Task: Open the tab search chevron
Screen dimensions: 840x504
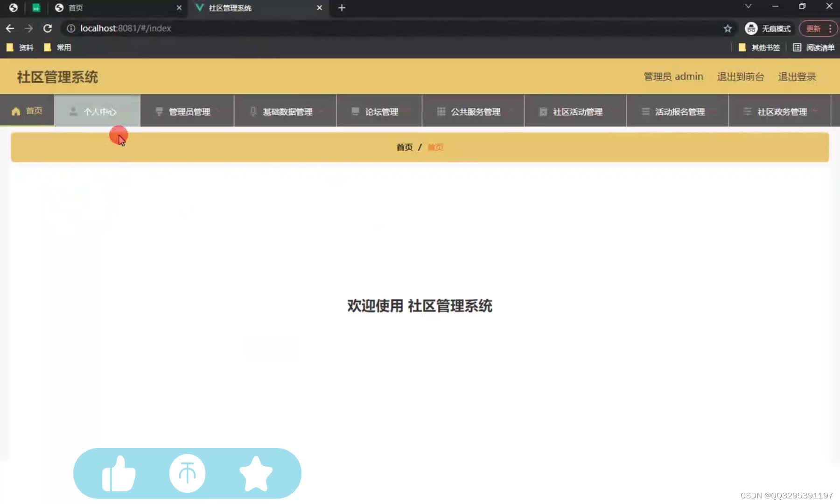Action: [x=748, y=6]
